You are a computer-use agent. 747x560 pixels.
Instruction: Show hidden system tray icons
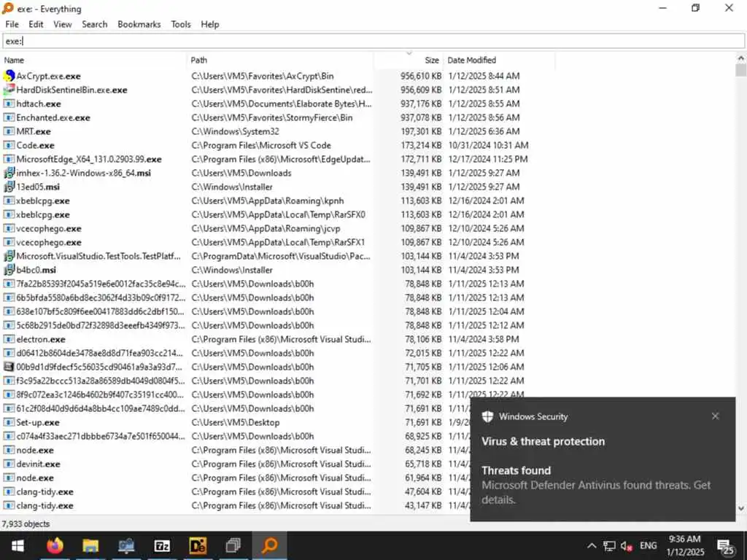coord(591,546)
